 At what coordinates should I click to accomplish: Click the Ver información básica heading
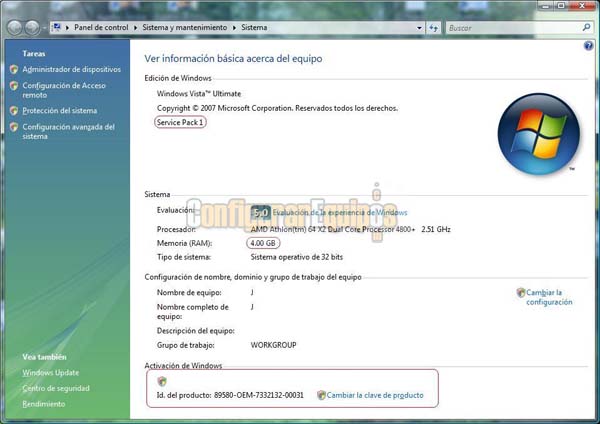coord(233,59)
